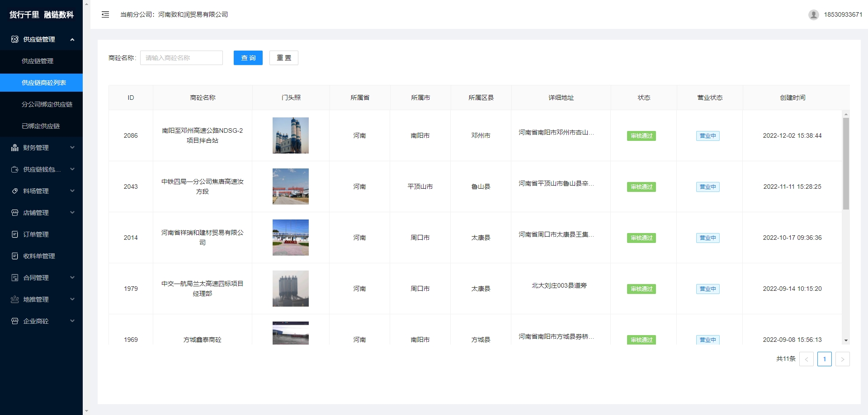The height and width of the screenshot is (415, 868).
Task: Open 订单管理 menu item
Action: point(41,234)
